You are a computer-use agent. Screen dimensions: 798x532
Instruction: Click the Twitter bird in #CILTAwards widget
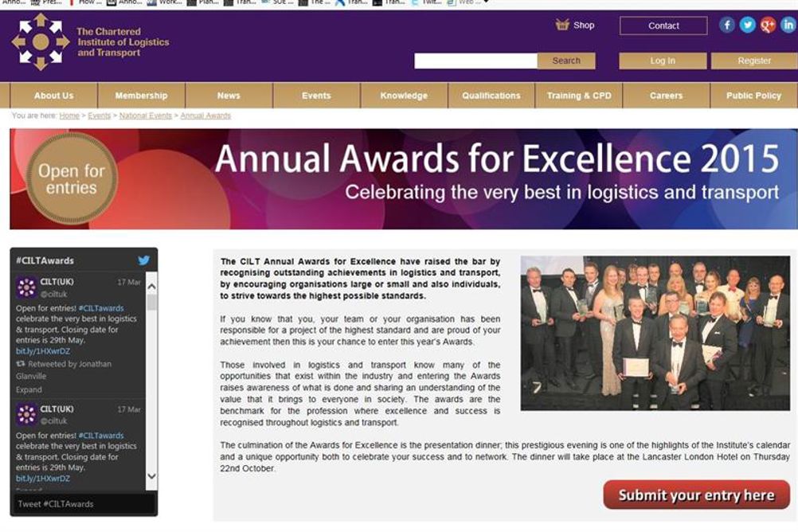coord(144,260)
